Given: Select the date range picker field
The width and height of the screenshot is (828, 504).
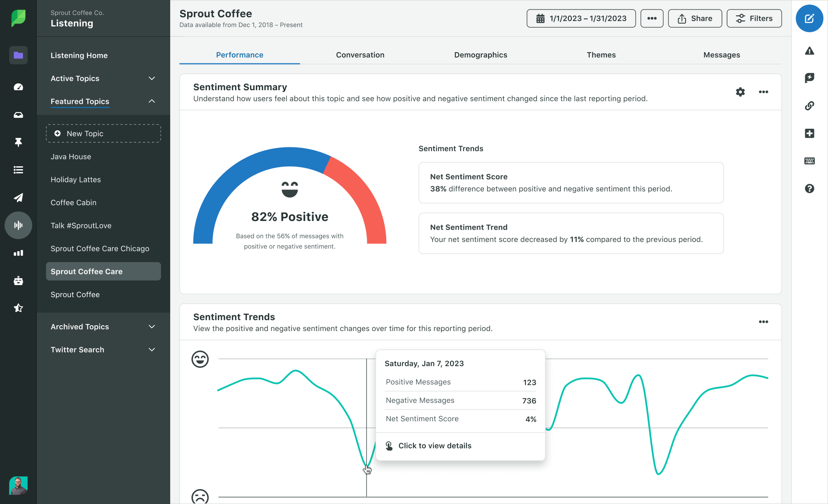Looking at the screenshot, I should pyautogui.click(x=581, y=19).
